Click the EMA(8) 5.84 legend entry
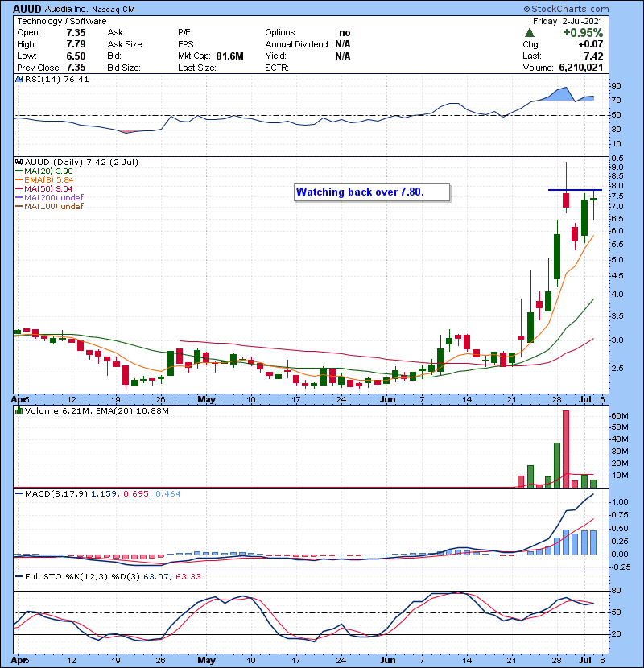The image size is (644, 668). point(48,180)
